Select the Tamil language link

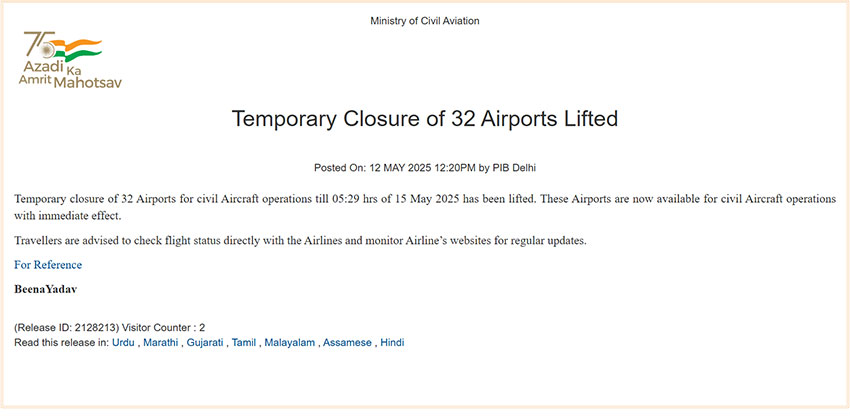click(244, 342)
